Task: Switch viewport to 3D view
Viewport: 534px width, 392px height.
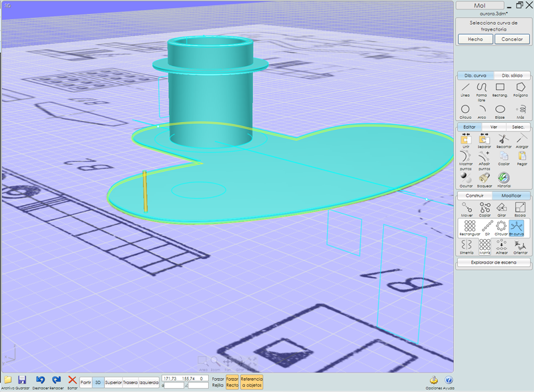Action: [98, 383]
